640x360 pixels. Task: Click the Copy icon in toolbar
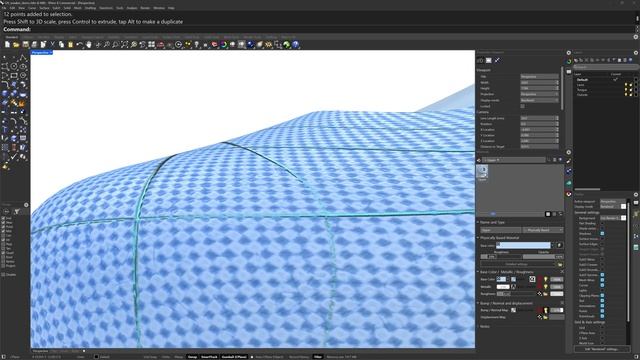pyautogui.click(x=61, y=44)
